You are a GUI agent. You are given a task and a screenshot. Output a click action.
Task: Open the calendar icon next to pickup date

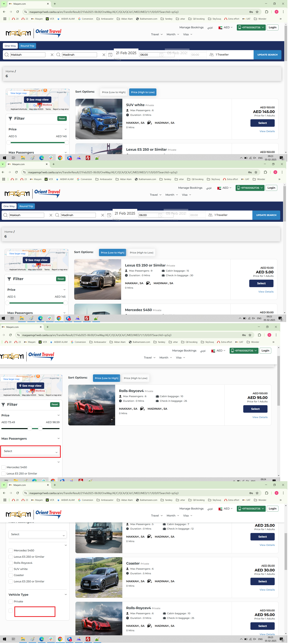110,54
